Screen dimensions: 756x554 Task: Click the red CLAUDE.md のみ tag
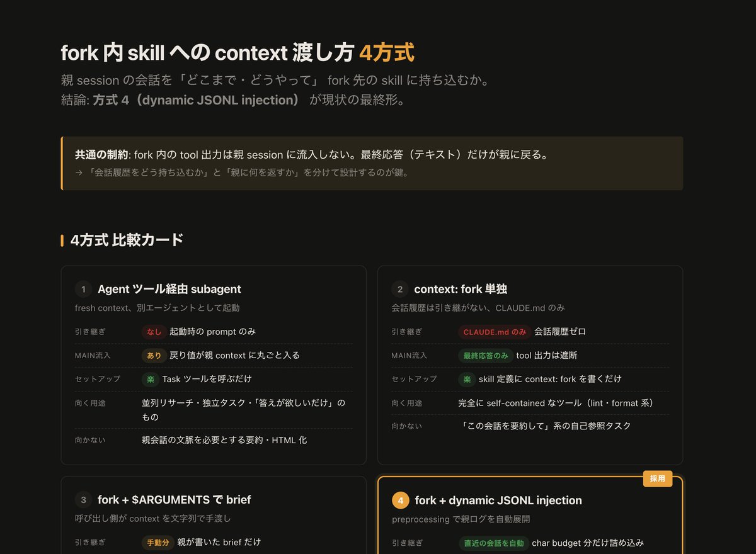tap(495, 332)
